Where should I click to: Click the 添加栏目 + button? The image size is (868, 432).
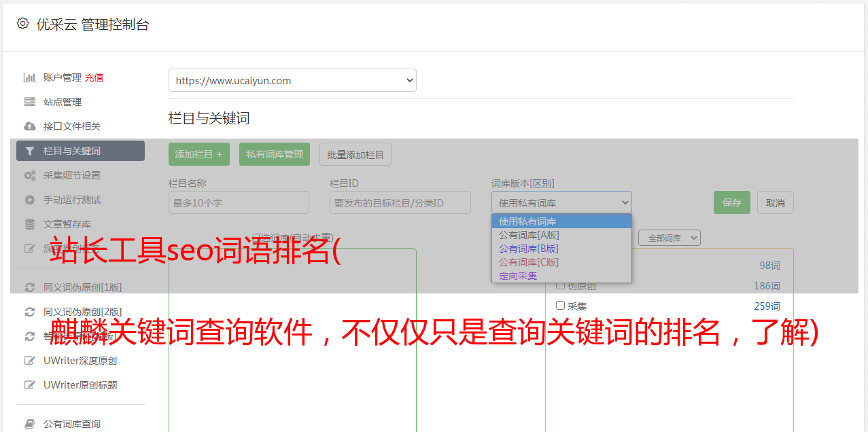(199, 154)
